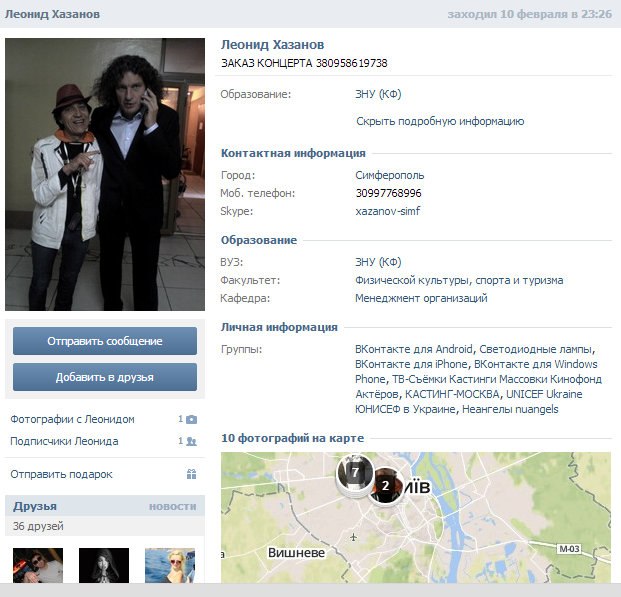Click the Отправить сообщение button
Image resolution: width=621 pixels, height=597 pixels.
(x=105, y=341)
